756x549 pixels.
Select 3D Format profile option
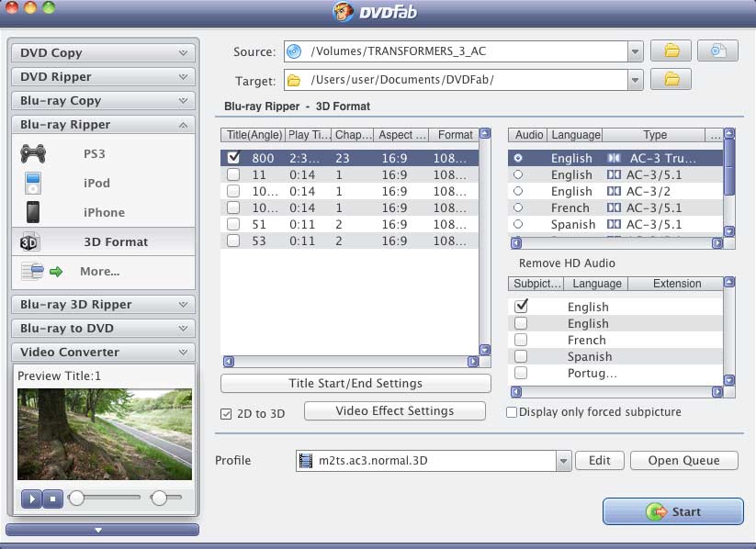pos(103,242)
